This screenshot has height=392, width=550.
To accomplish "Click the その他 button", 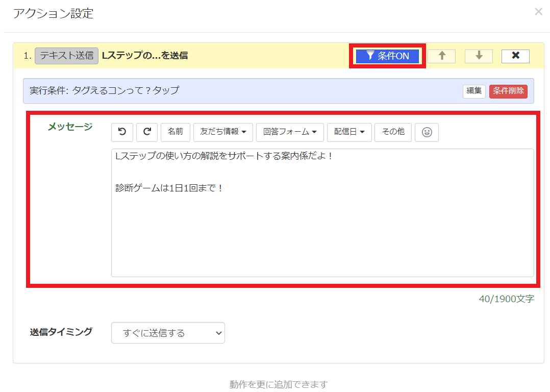I will 393,132.
